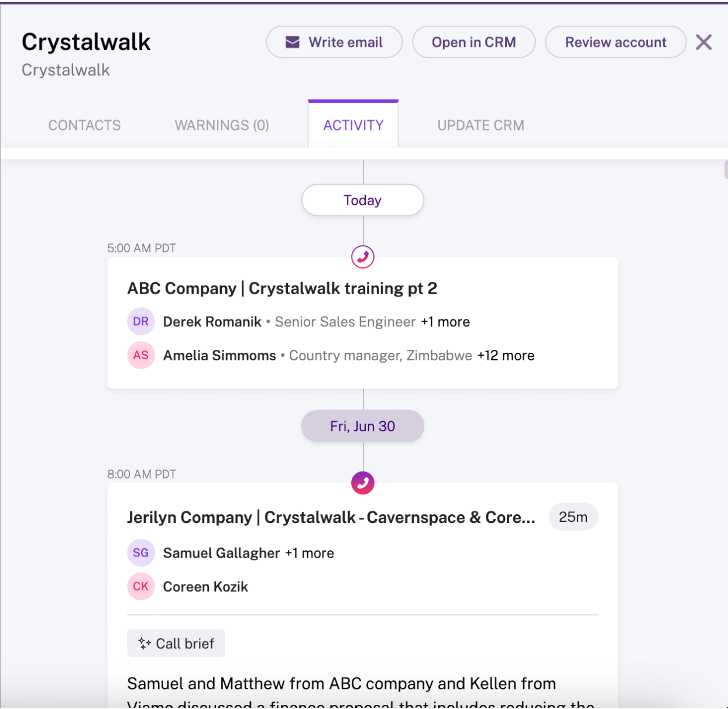The image size is (728, 709).
Task: Expand the +1 more next to Samuel Gallagher
Action: pyautogui.click(x=310, y=553)
